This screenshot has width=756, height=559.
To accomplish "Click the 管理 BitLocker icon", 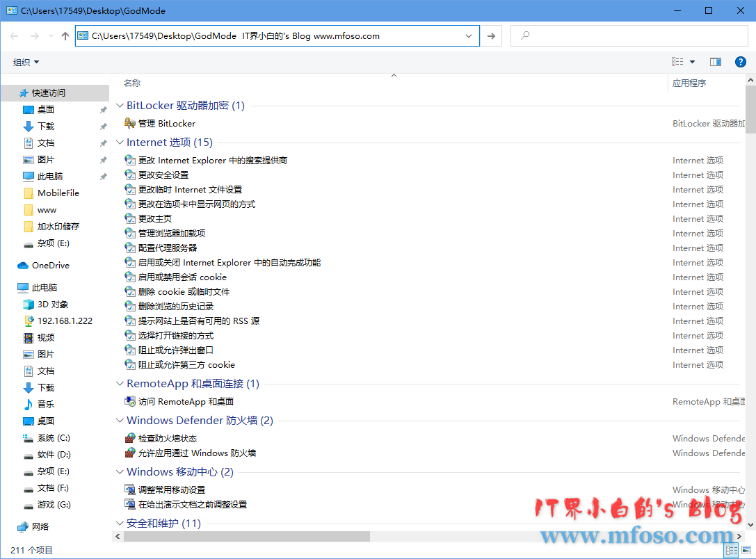I will pyautogui.click(x=129, y=123).
